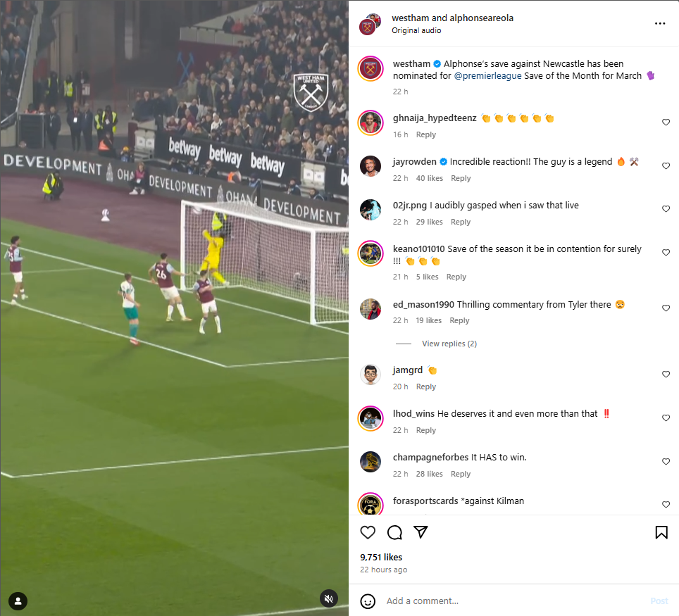Unmute the video sound
Screen dimensions: 679x616
click(x=329, y=598)
